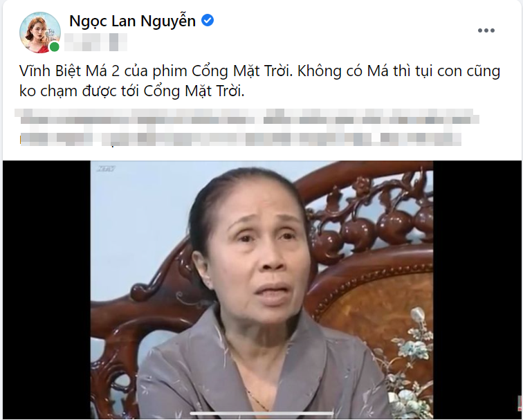523x420 pixels.
Task: Open the Ngọc Lan Nguyễn name link
Action: (132, 21)
